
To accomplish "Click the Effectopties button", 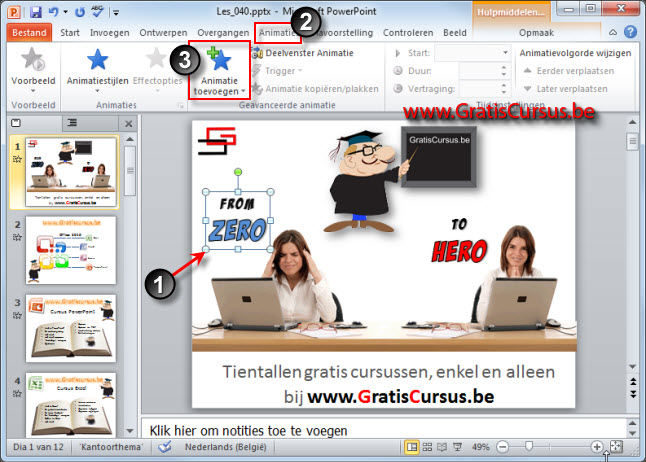I will 157,70.
